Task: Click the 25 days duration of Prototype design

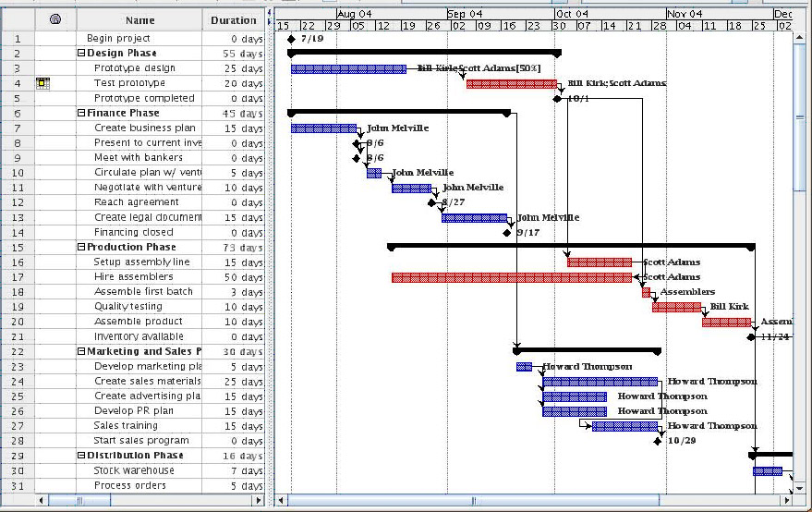Action: pyautogui.click(x=243, y=68)
